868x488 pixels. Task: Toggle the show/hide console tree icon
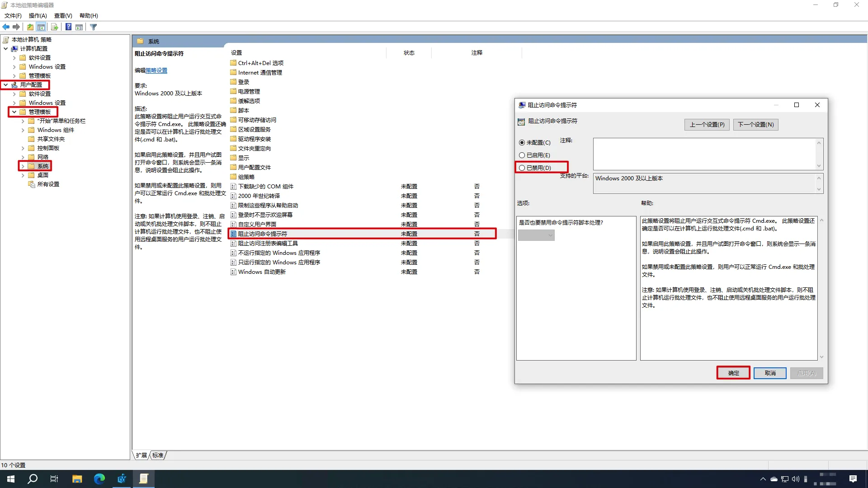coord(41,27)
